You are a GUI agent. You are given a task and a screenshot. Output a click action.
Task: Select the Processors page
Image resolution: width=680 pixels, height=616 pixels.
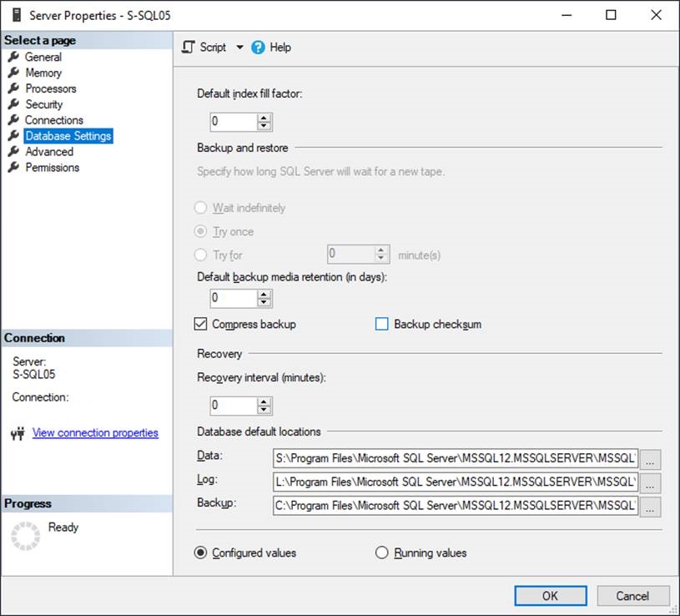pos(50,88)
